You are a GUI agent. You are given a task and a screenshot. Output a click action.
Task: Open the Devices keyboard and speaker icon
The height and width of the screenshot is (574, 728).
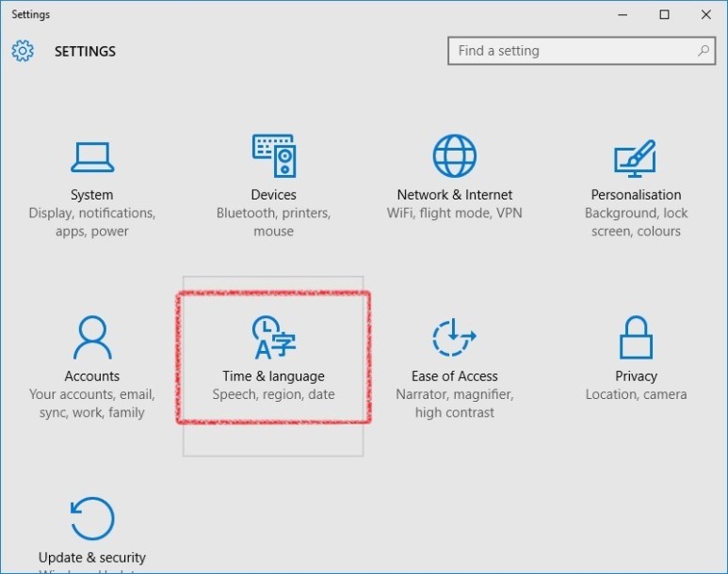[274, 155]
